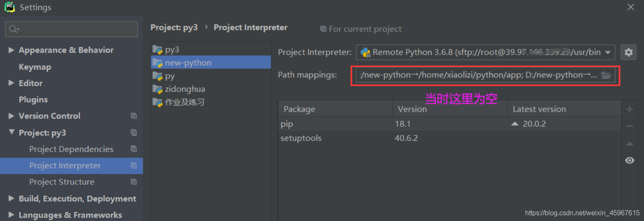Click the upgrade package arrow icon
This screenshot has height=221, width=644.
pos(630,144)
